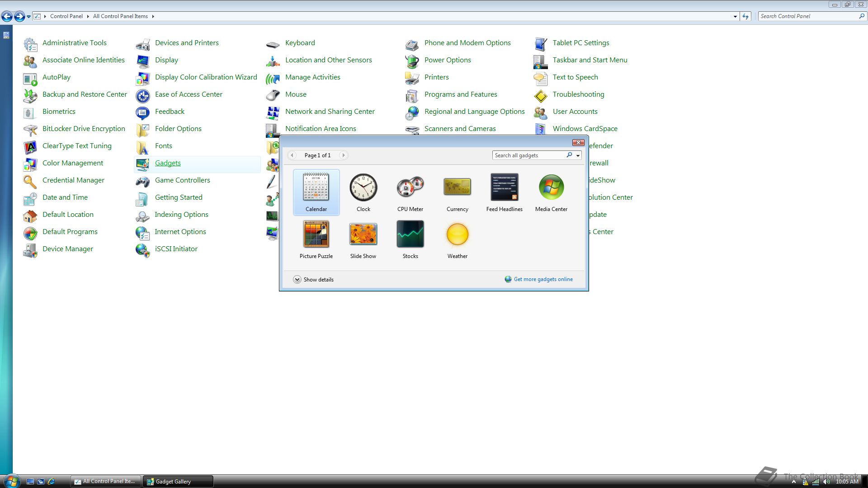868x488 pixels.
Task: Click the BitLocker Drive Encryption icon
Action: point(30,130)
